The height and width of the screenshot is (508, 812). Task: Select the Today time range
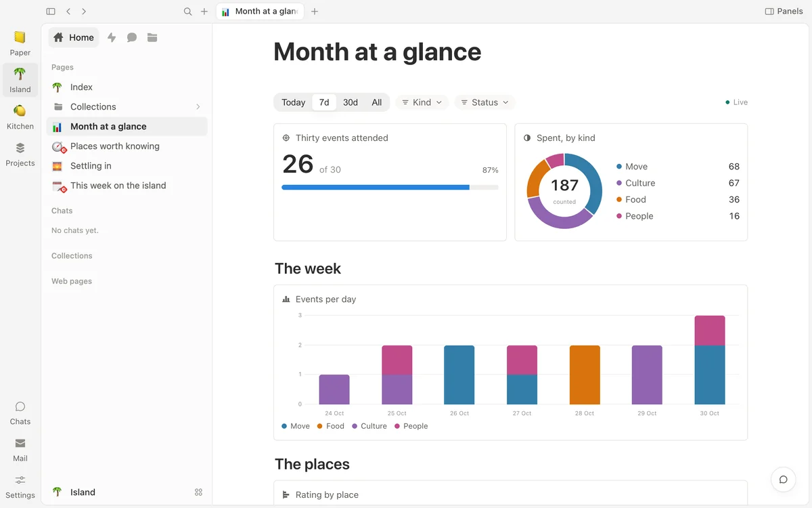(293, 102)
